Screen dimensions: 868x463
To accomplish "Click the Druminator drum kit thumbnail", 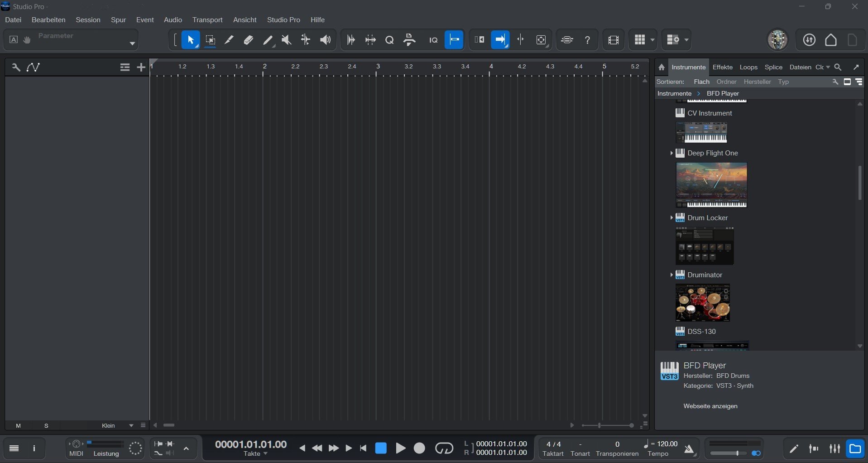I will pos(702,303).
